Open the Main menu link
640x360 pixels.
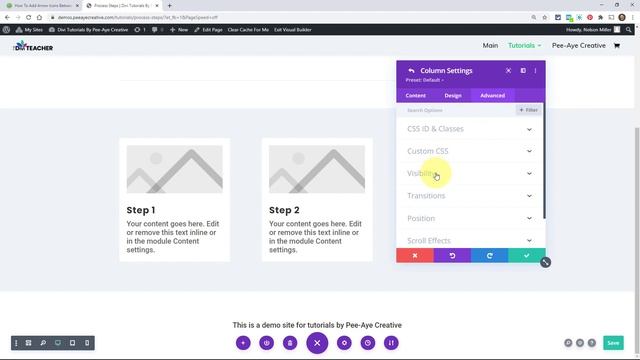[x=490, y=45]
